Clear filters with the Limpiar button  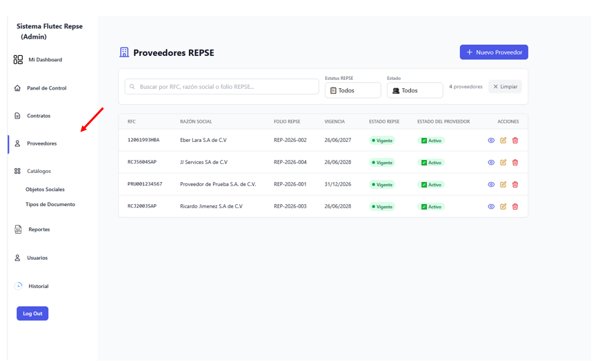pos(505,87)
